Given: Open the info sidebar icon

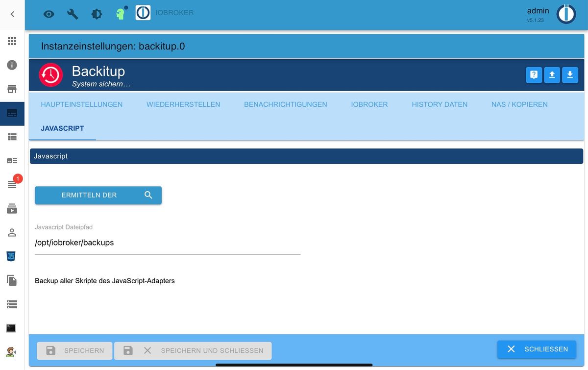Looking at the screenshot, I should tap(12, 65).
